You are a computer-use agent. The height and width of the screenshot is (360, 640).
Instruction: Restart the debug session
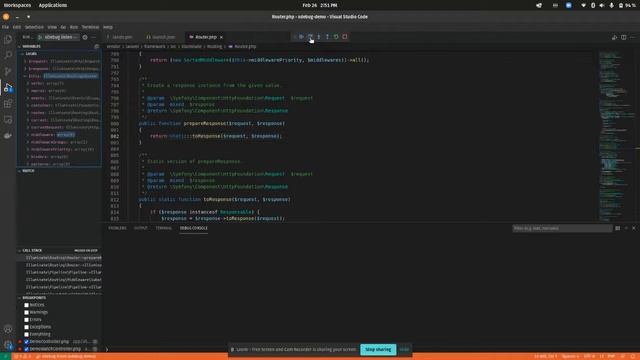336,37
